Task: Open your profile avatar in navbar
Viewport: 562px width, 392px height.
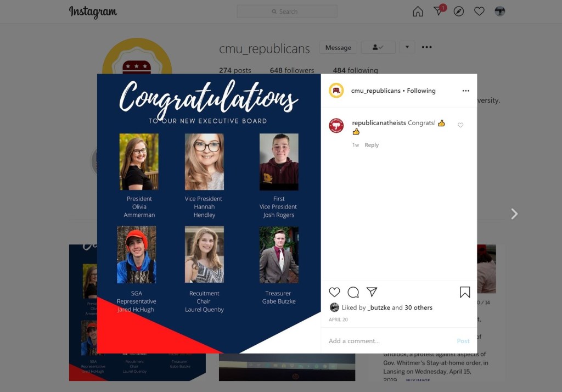Action: tap(499, 12)
